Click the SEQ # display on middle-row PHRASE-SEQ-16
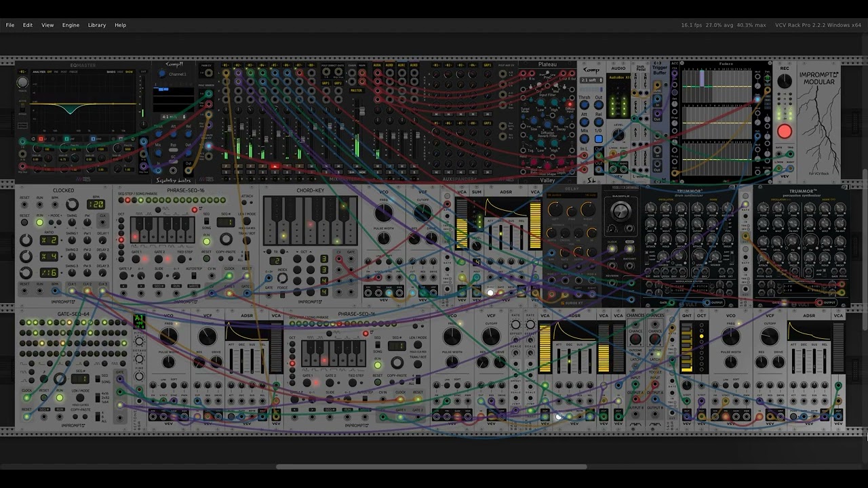 pos(226,222)
